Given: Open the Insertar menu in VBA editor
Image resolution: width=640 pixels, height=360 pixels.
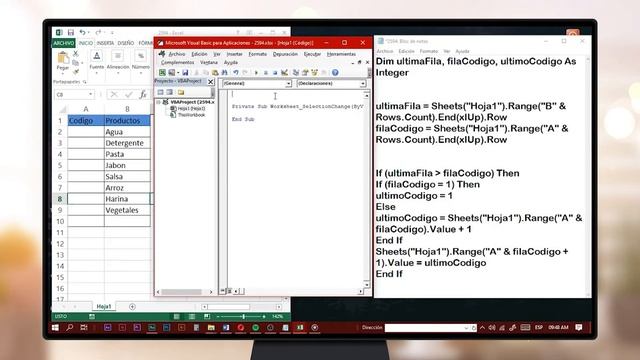Looking at the screenshot, I should click(234, 54).
